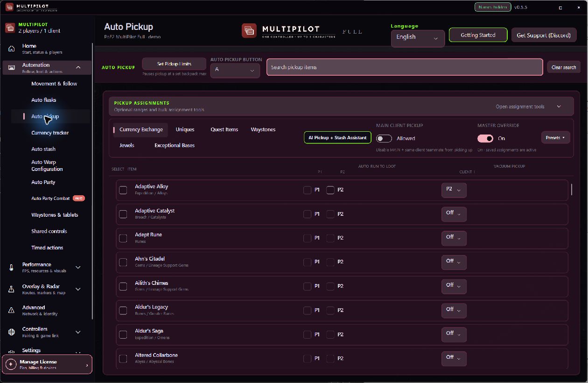588x383 pixels.
Task: Click the Clear search button
Action: click(x=564, y=67)
